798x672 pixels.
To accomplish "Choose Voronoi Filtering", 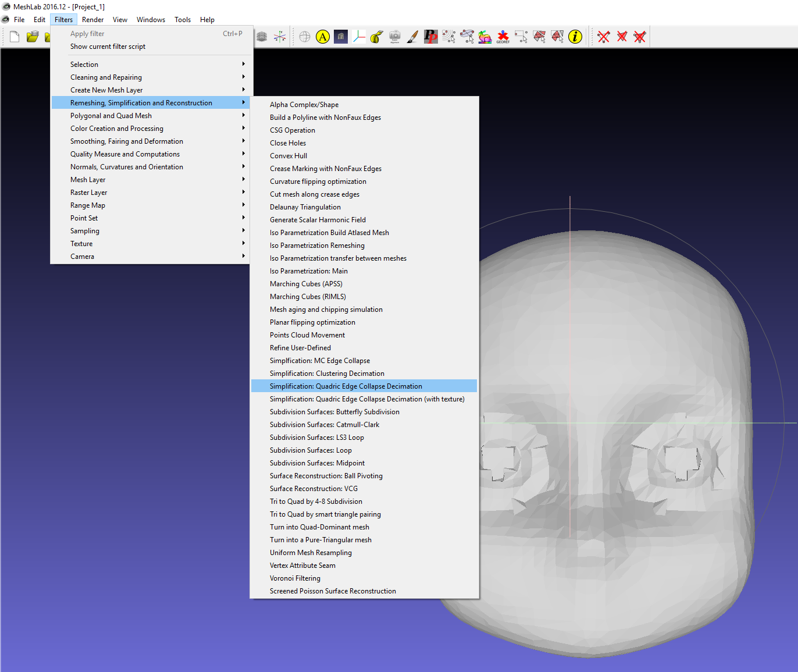I will (364, 578).
